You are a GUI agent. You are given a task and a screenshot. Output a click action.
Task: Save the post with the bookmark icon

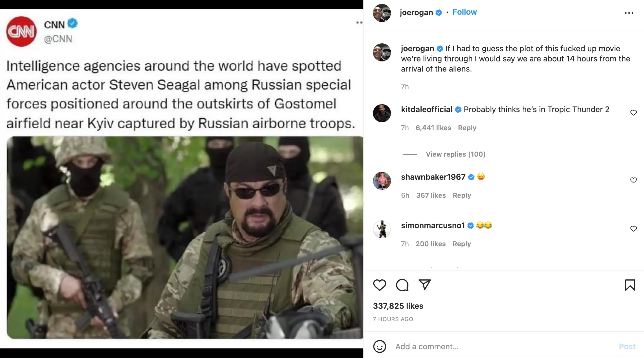coord(630,285)
